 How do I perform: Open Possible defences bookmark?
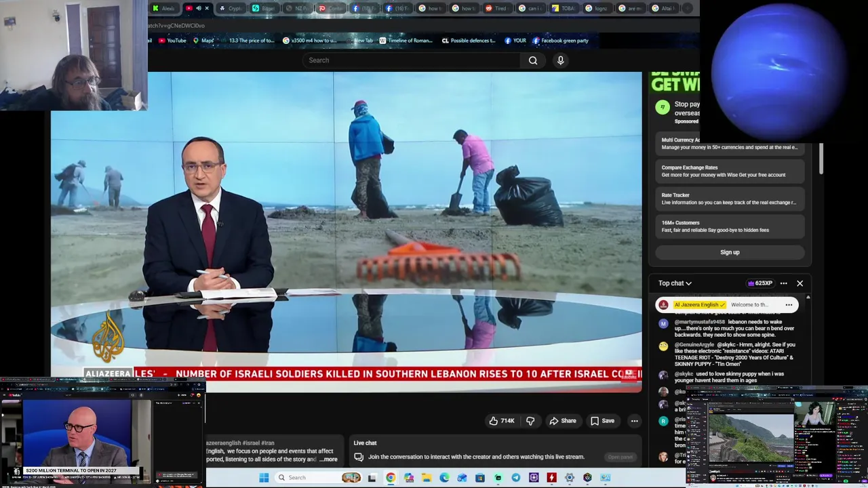click(469, 41)
